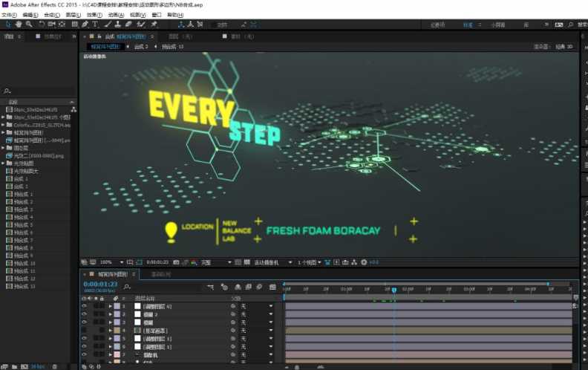Switch to 小屏幕 workspace
Screen dimensions: 588x370
point(497,25)
